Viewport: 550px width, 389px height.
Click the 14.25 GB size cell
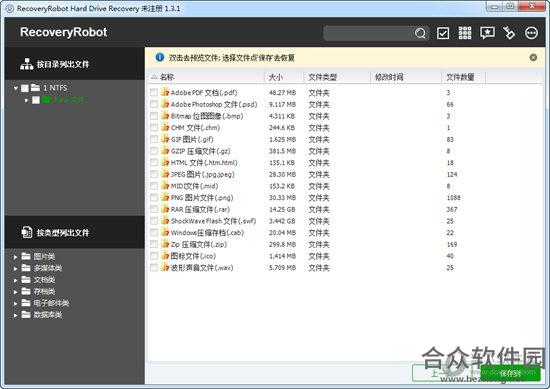click(282, 209)
